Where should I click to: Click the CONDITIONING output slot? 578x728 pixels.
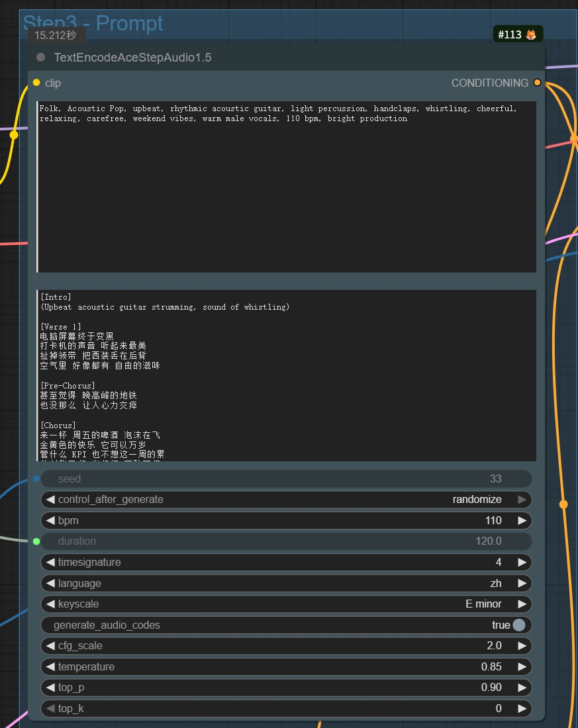[538, 83]
